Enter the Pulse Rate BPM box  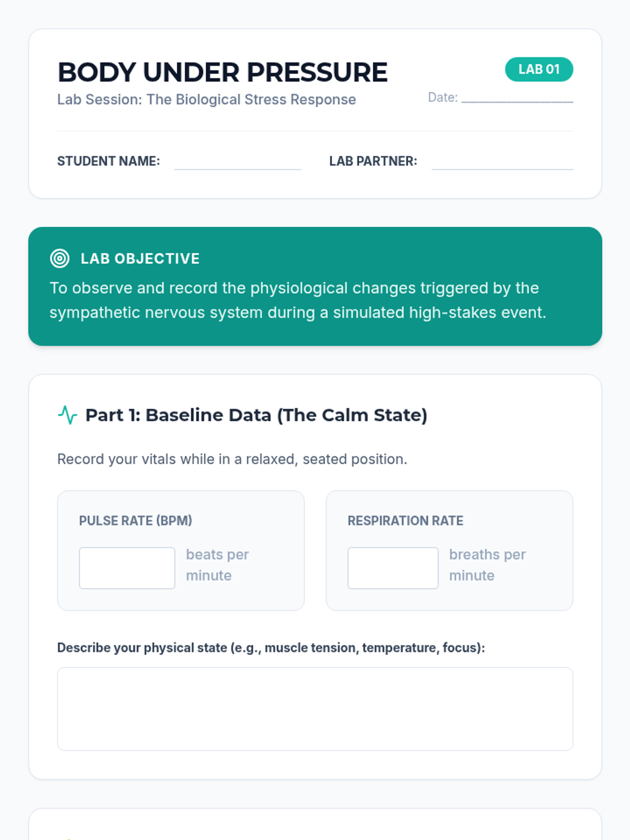pyautogui.click(x=127, y=568)
